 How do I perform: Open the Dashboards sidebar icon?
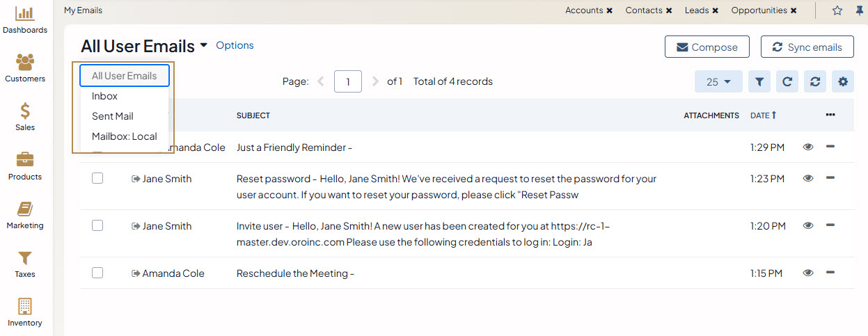[25, 19]
